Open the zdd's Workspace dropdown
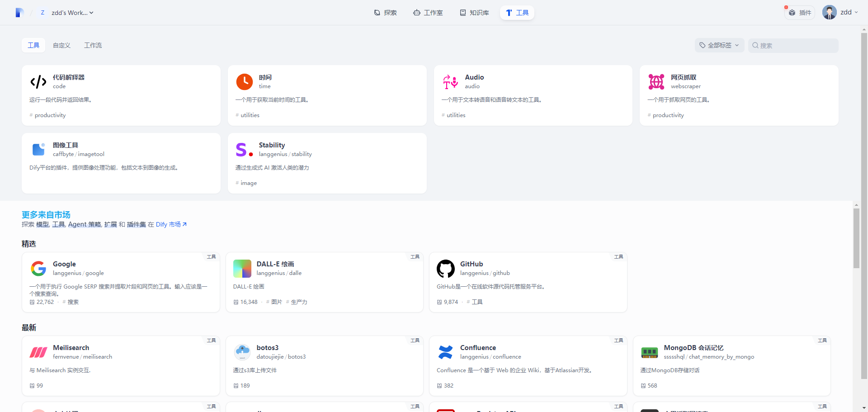Viewport: 868px width, 412px height. tap(67, 13)
